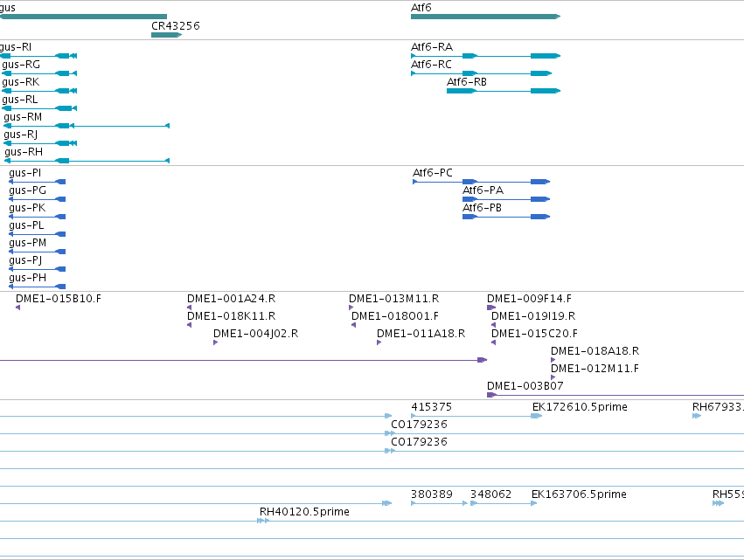The height and width of the screenshot is (560, 744).
Task: Select transcript gus-RK
Action: [39, 91]
